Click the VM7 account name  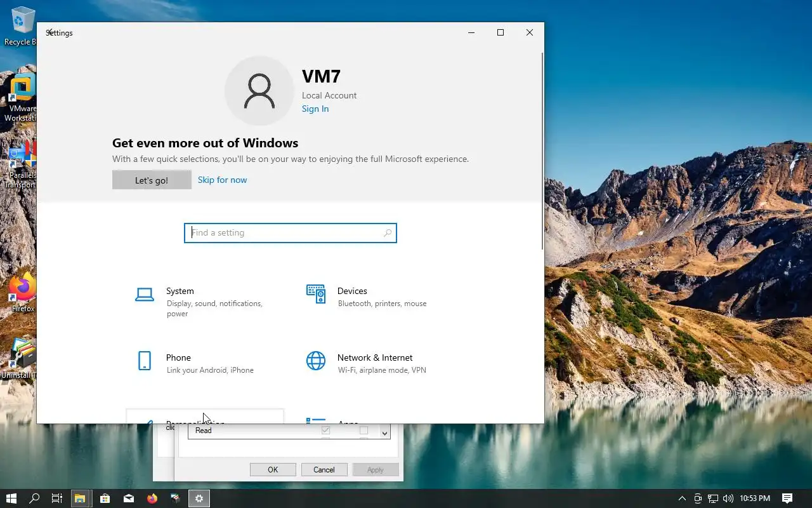coord(321,76)
